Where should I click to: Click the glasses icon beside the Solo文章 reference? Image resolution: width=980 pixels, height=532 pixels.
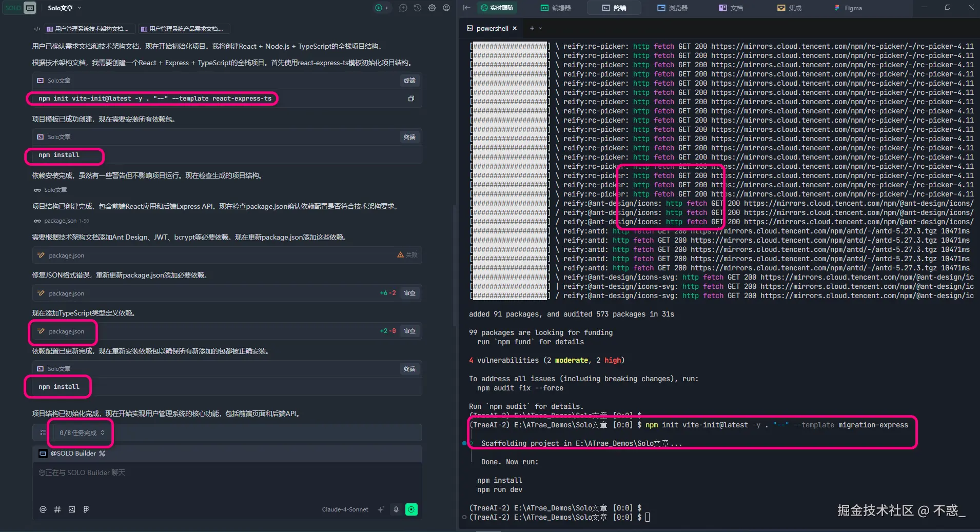[37, 190]
